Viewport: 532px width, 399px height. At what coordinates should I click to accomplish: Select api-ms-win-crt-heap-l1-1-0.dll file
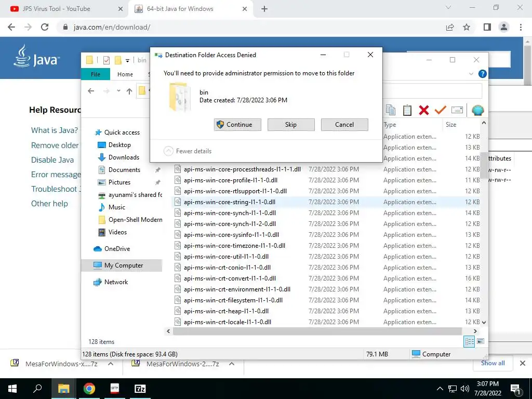coord(226,311)
